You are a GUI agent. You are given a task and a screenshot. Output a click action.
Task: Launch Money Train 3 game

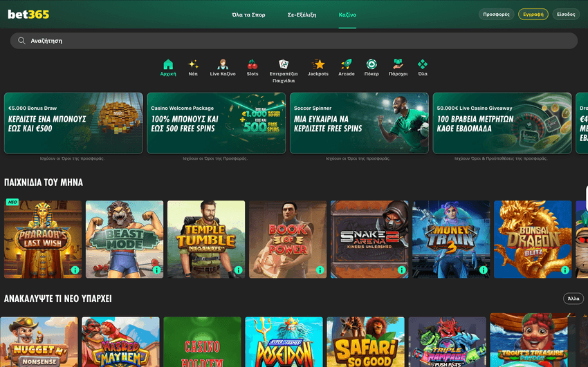[x=451, y=239]
